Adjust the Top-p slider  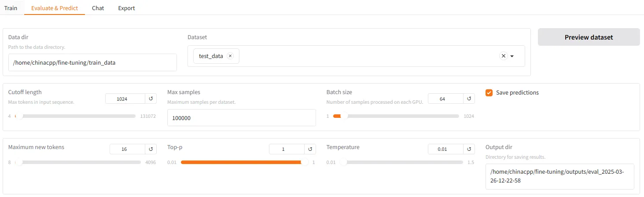(x=242, y=162)
